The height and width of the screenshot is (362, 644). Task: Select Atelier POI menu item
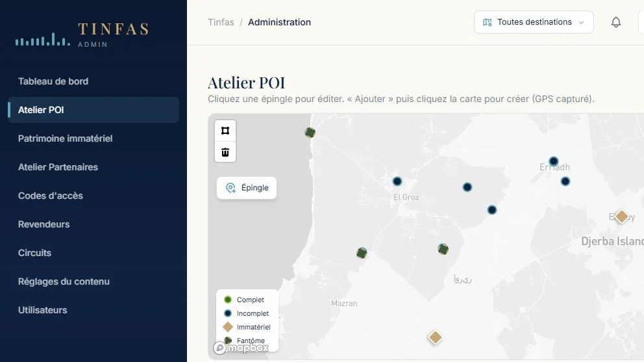point(93,110)
